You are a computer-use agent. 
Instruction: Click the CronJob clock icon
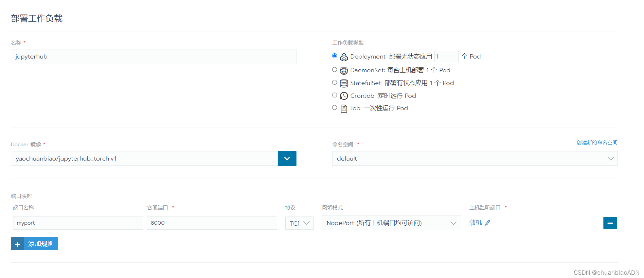344,96
